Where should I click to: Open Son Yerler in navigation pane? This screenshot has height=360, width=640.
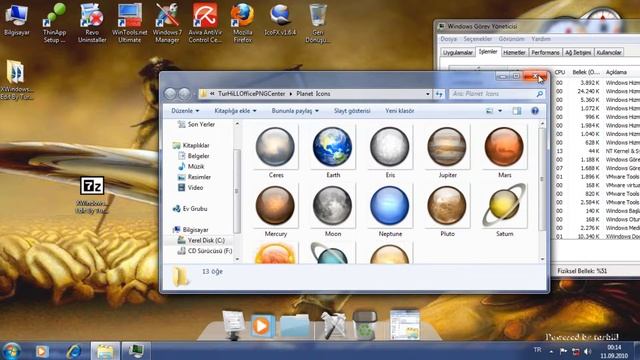click(x=197, y=124)
